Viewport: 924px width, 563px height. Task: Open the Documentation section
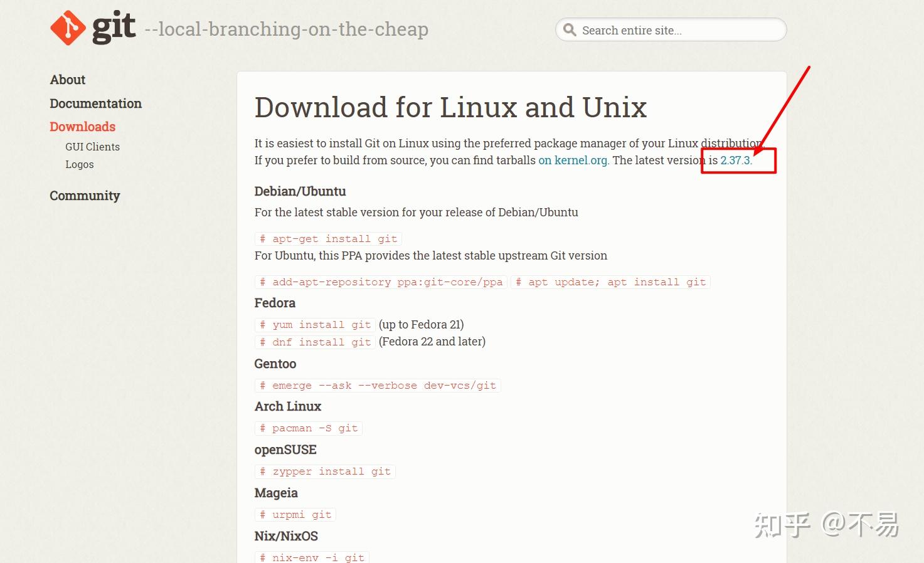(x=95, y=103)
